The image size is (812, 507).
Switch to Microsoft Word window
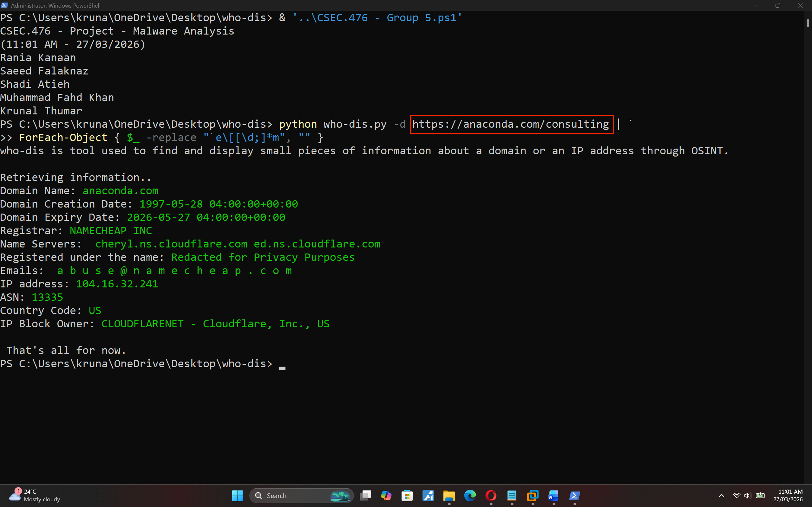tap(553, 495)
